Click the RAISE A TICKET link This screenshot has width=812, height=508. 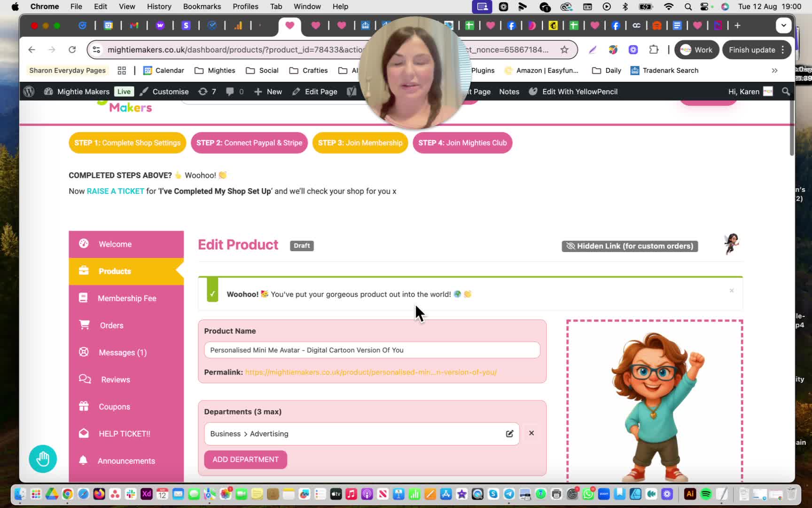[x=115, y=191]
